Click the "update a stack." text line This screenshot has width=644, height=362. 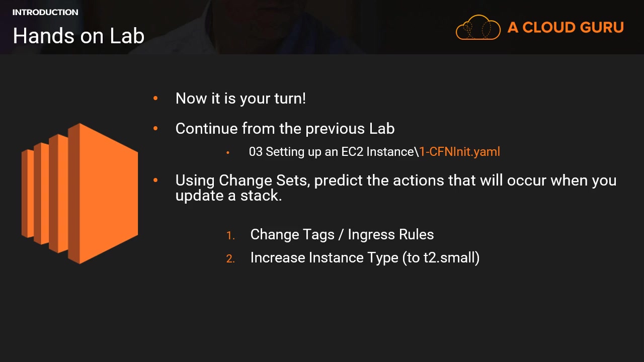tap(228, 196)
